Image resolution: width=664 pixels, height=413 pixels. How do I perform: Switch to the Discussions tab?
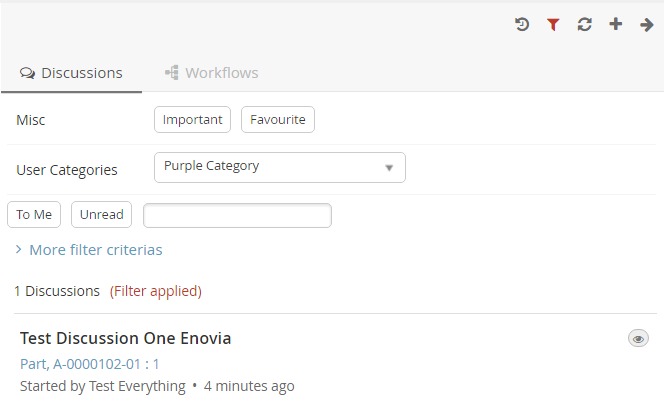click(72, 73)
